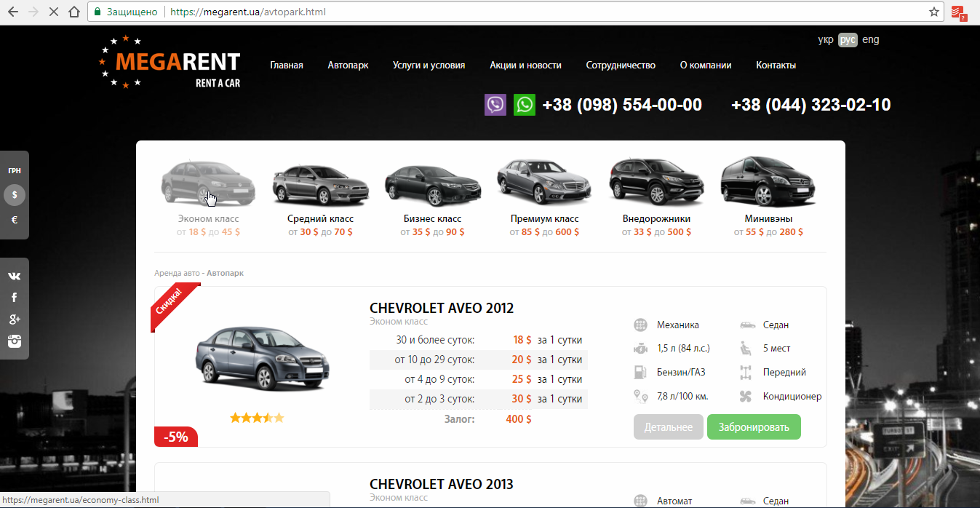
Task: Click the fuel pump icon beside Бензин/ГАЗ
Action: coord(640,373)
